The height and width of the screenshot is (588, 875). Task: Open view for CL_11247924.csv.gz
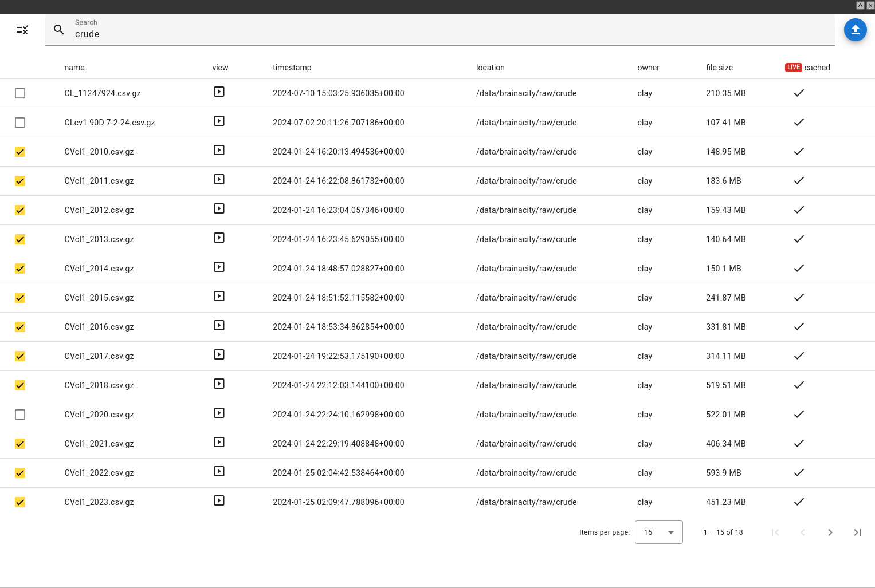tap(219, 92)
